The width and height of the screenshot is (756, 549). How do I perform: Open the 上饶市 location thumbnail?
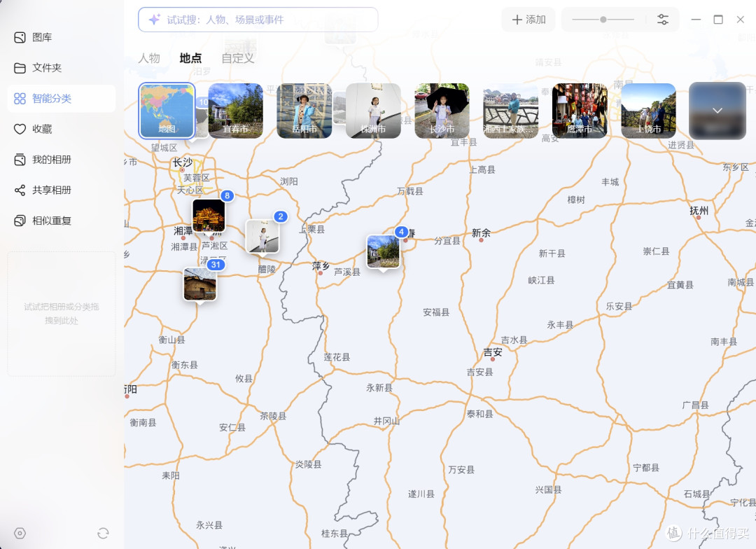pos(648,111)
